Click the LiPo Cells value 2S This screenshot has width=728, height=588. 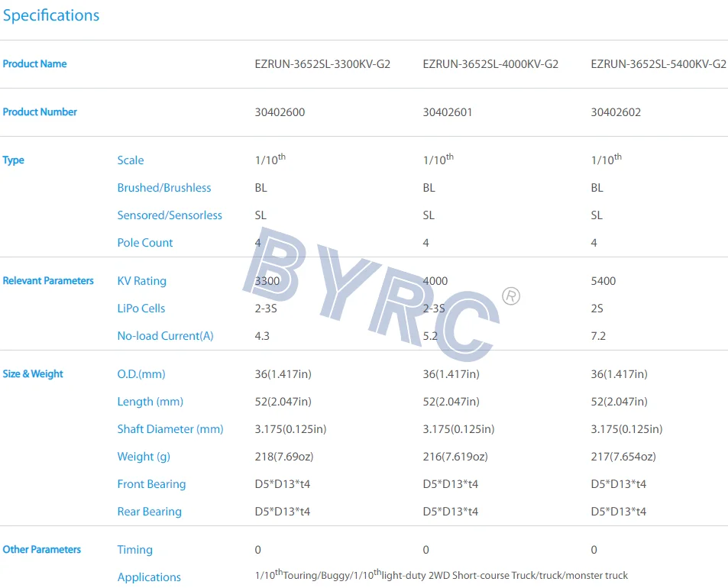tap(597, 309)
